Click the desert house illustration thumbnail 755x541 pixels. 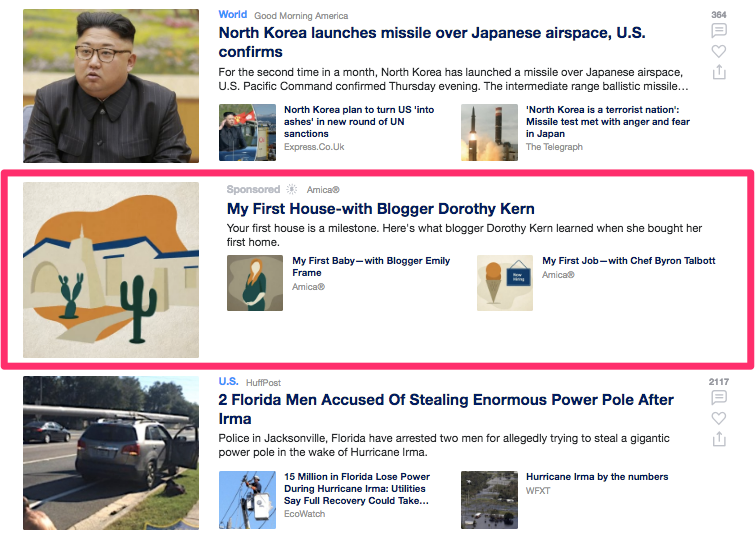coord(111,270)
